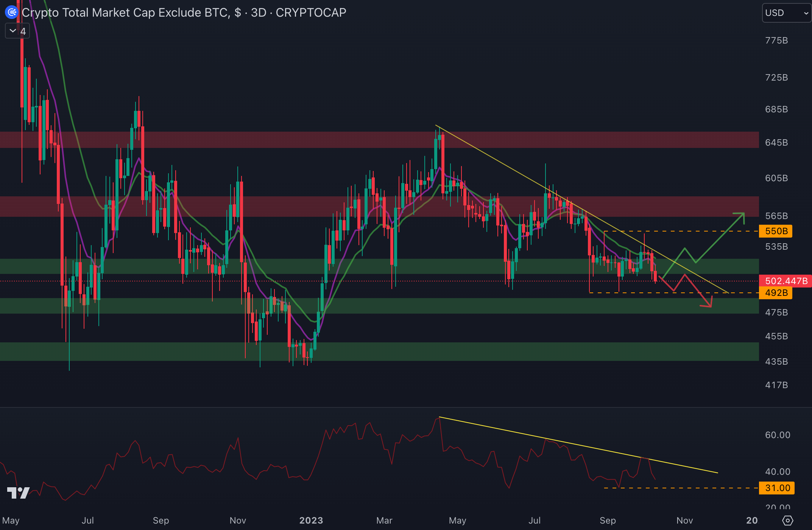This screenshot has width=812, height=530.
Task: Open chart settings gear icon
Action: 787,521
